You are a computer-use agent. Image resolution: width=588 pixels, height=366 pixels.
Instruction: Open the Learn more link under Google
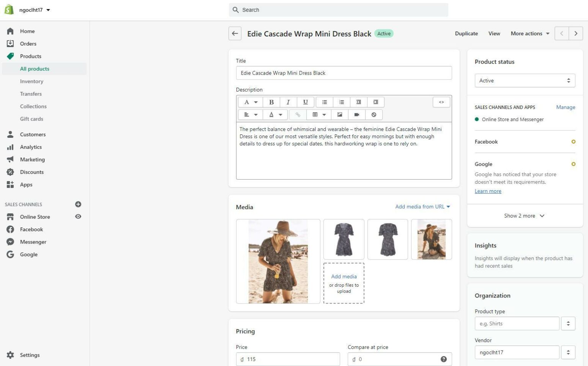pos(488,191)
